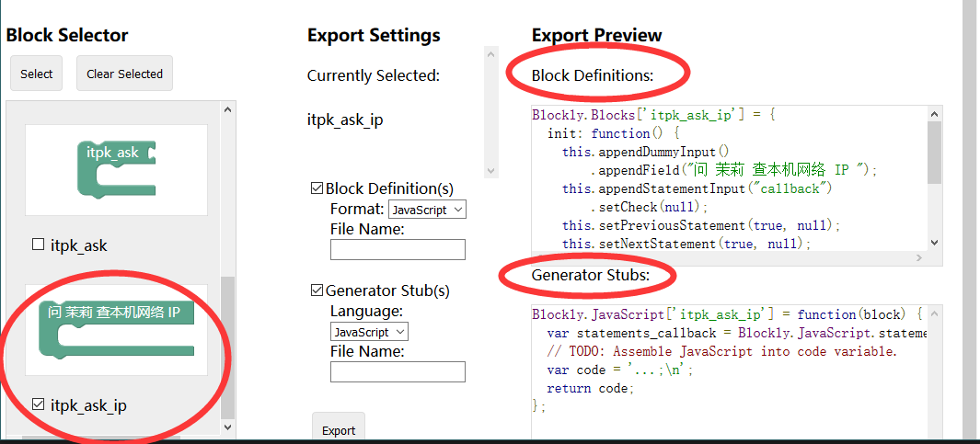This screenshot has width=980, height=444.
Task: Click Block Definitions vertical scrollbar thumb
Action: pos(934,153)
